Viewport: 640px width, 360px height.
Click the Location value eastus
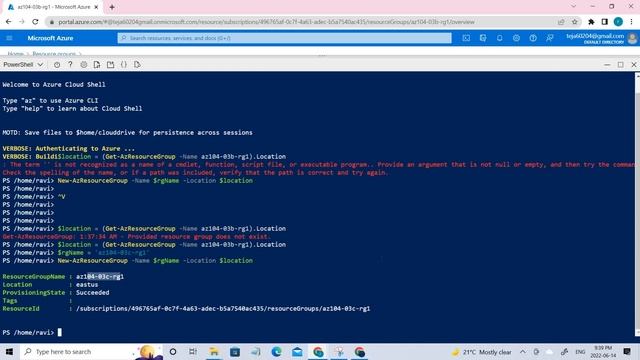coord(87,284)
